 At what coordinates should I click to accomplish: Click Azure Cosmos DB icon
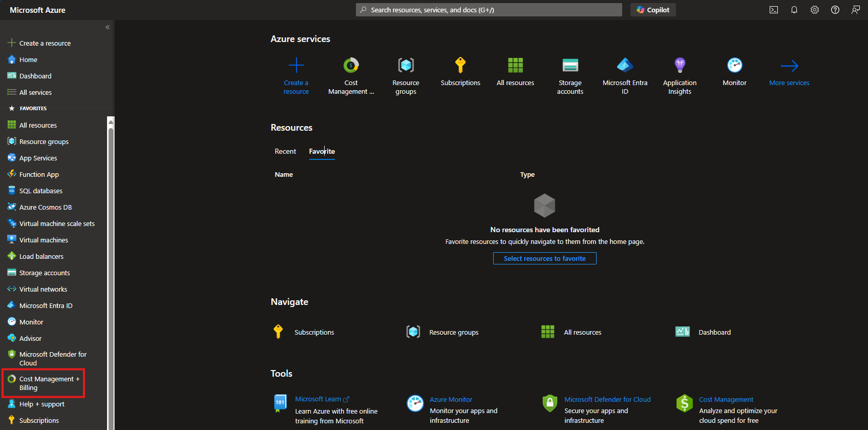(12, 207)
